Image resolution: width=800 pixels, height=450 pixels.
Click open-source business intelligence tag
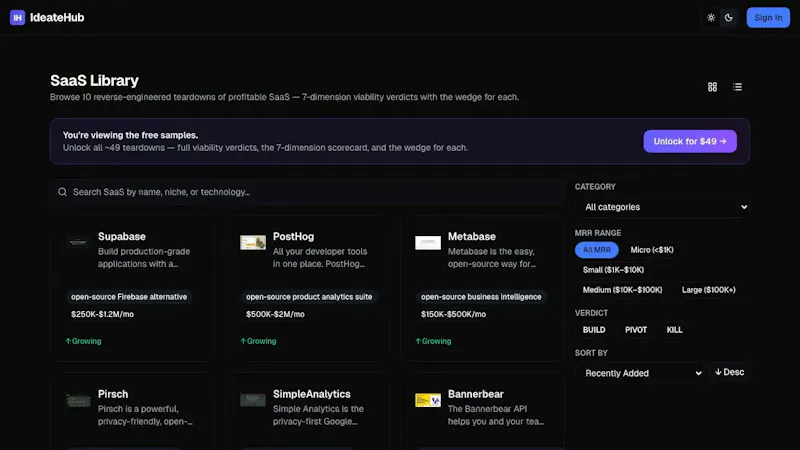(481, 297)
